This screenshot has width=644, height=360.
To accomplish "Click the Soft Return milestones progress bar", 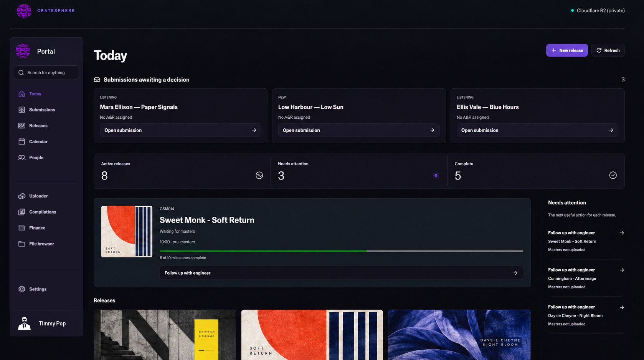I will click(x=341, y=251).
